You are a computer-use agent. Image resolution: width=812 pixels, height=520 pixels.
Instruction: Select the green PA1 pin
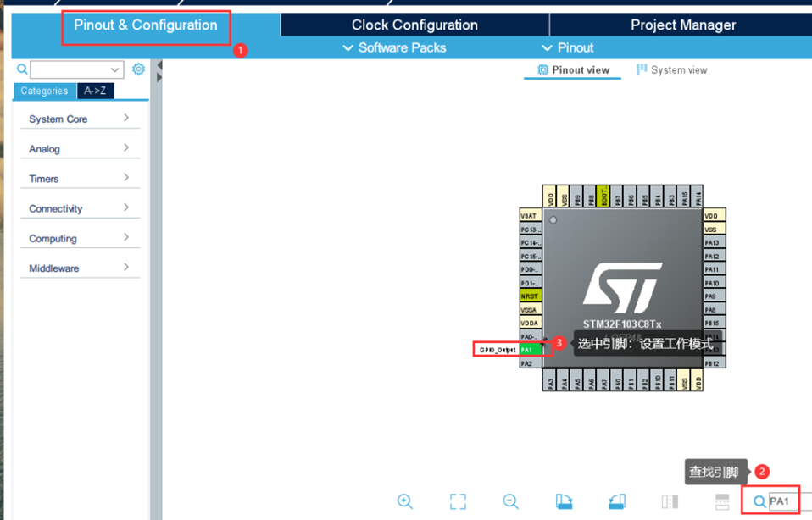coord(531,350)
